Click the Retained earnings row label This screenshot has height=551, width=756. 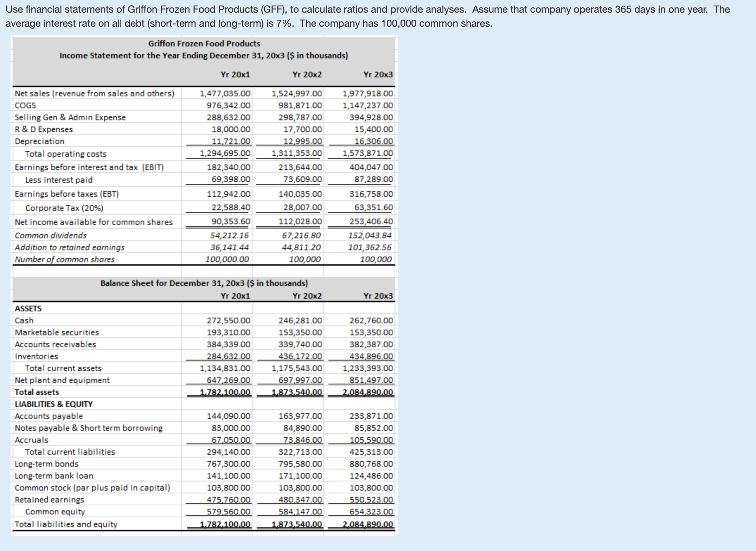tap(49, 499)
